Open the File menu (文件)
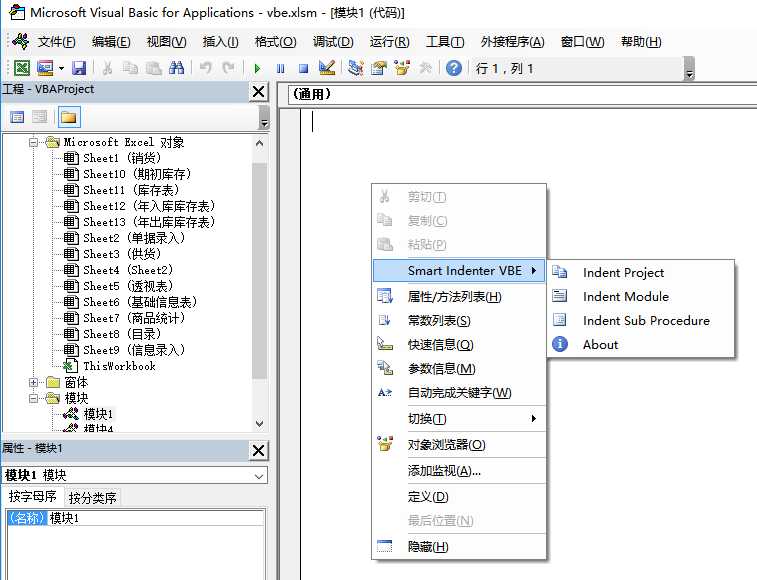 tap(56, 42)
